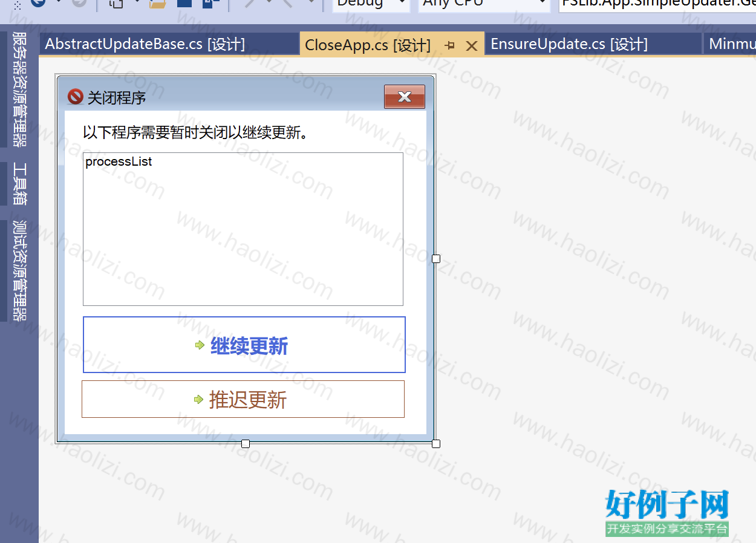Viewport: 756px width, 543px height.
Task: Click the 推迟更新 button on the form
Action: click(243, 399)
